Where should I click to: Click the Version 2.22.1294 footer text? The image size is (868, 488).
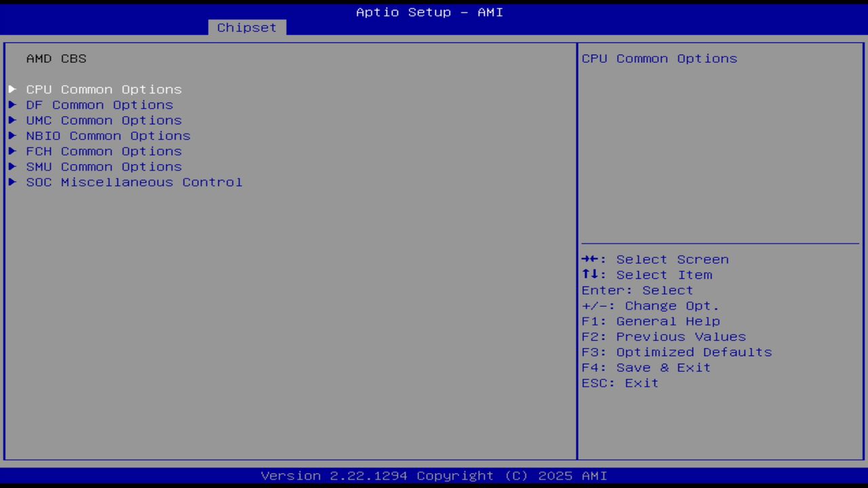pyautogui.click(x=434, y=475)
